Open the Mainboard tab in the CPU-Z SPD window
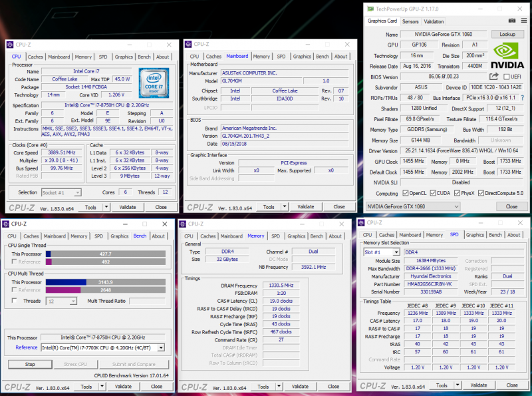 coord(410,235)
